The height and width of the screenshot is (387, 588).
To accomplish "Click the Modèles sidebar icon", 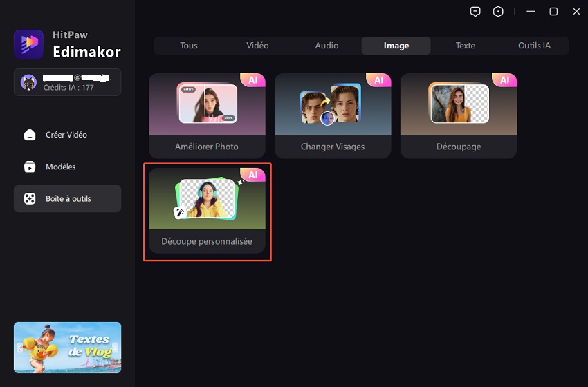I will [30, 167].
